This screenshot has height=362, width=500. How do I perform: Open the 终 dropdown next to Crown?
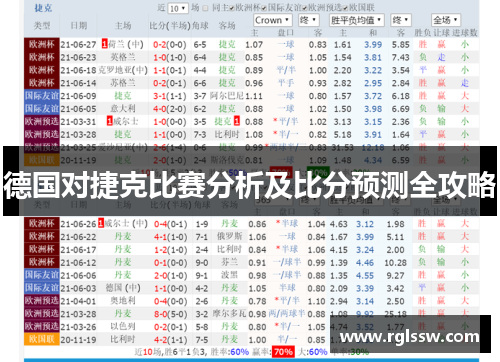pos(309,20)
